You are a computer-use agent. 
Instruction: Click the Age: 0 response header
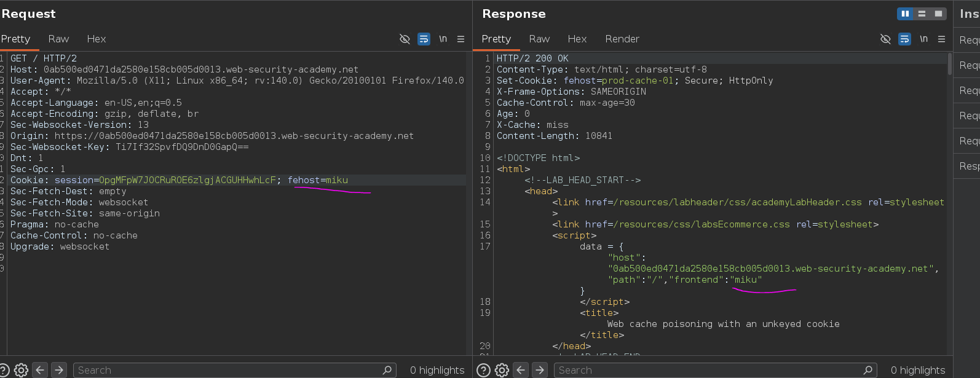(513, 114)
